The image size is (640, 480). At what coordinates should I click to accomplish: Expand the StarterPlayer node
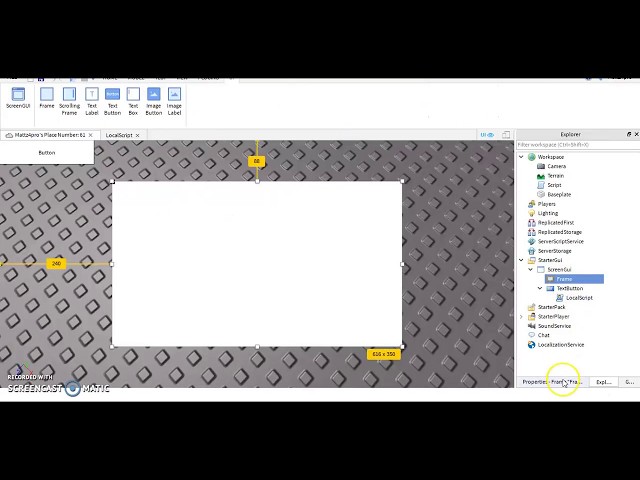pyautogui.click(x=521, y=316)
